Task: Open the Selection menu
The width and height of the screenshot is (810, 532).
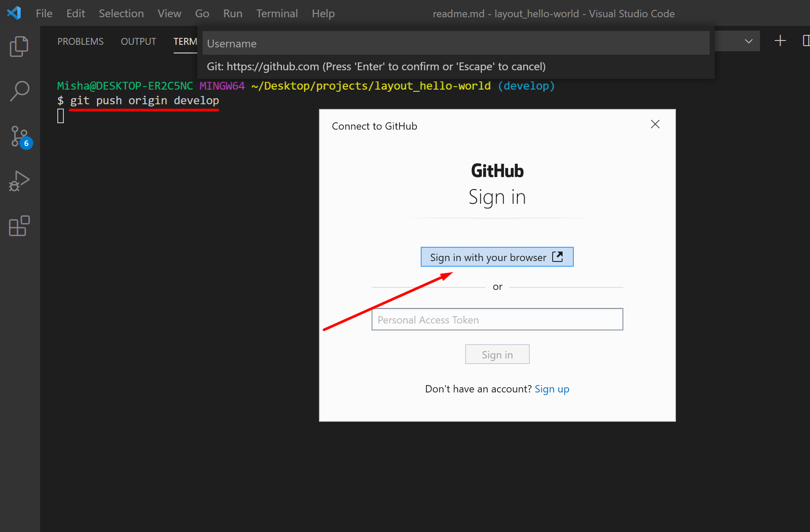Action: (121, 13)
